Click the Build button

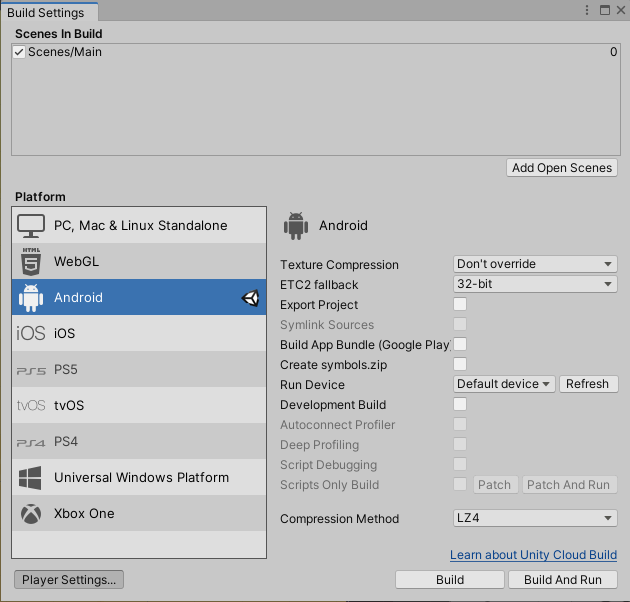point(450,579)
